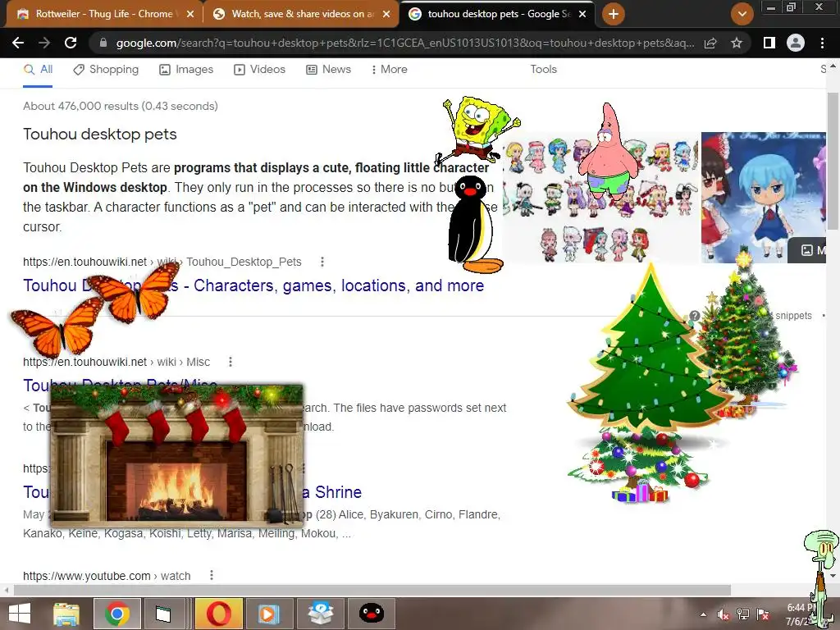Open the 'Characters, games, locations, and more' result
This screenshot has width=840, height=630.
(x=339, y=285)
